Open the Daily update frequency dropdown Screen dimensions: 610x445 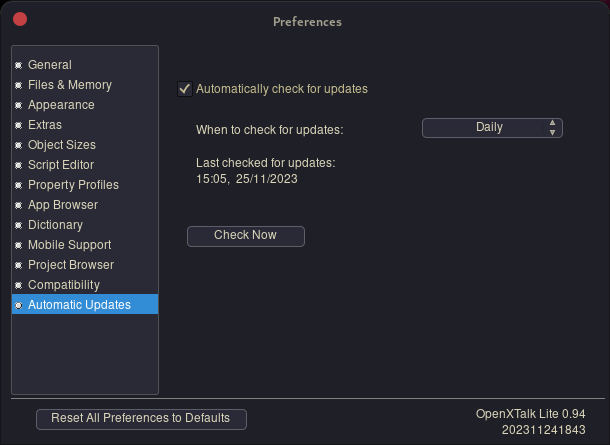point(492,128)
